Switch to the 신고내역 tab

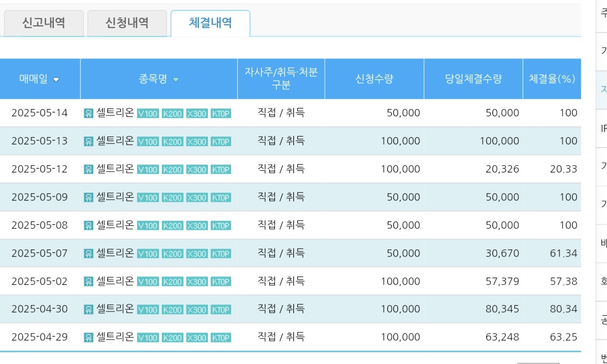[43, 23]
